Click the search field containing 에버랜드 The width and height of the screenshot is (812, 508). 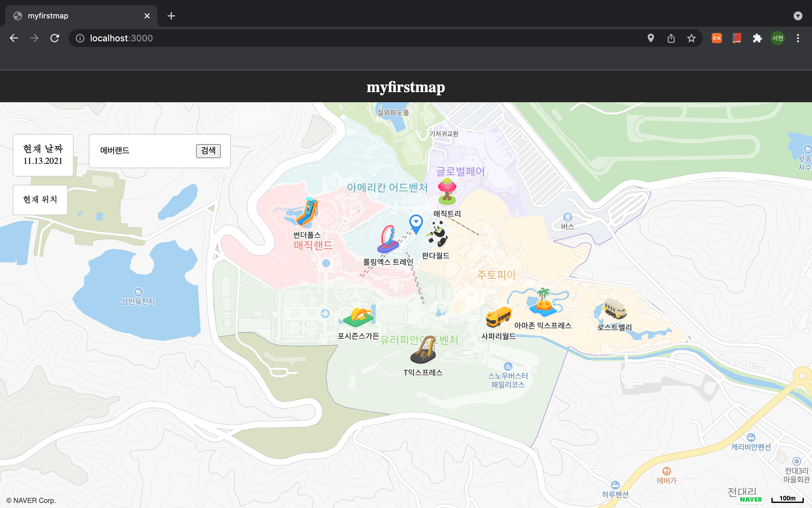[146, 150]
